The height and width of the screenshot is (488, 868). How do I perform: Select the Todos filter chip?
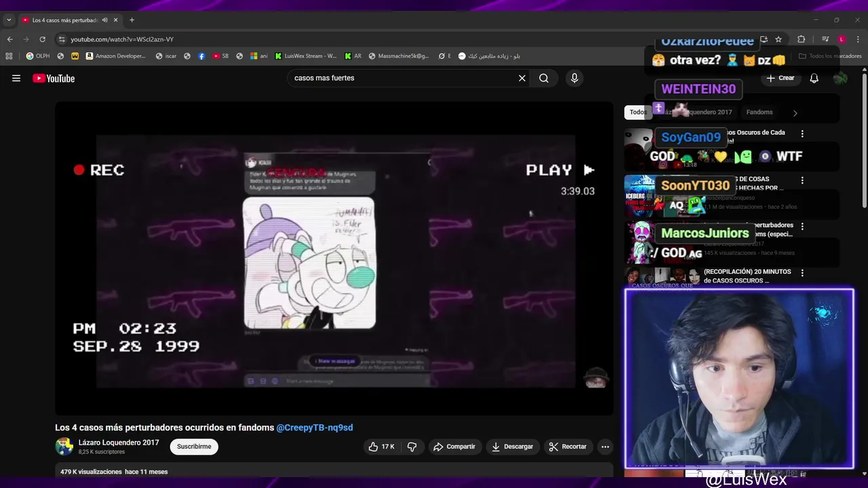tap(638, 113)
